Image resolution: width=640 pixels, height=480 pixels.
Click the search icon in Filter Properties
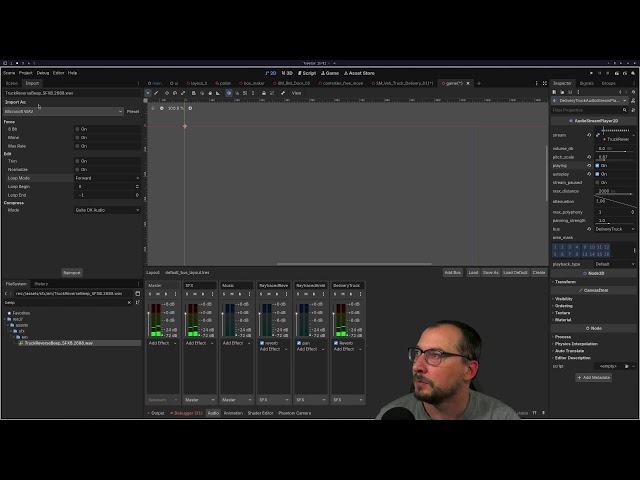(624, 110)
